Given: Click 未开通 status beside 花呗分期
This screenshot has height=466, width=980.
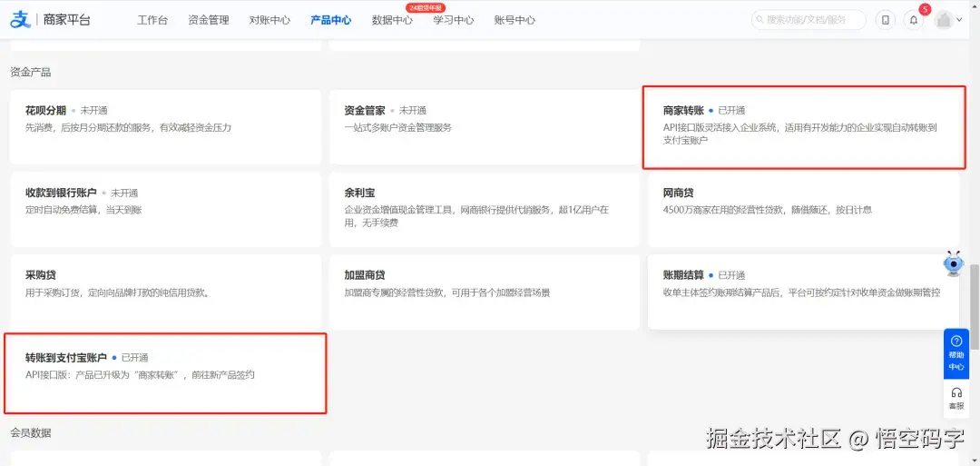Looking at the screenshot, I should [93, 111].
